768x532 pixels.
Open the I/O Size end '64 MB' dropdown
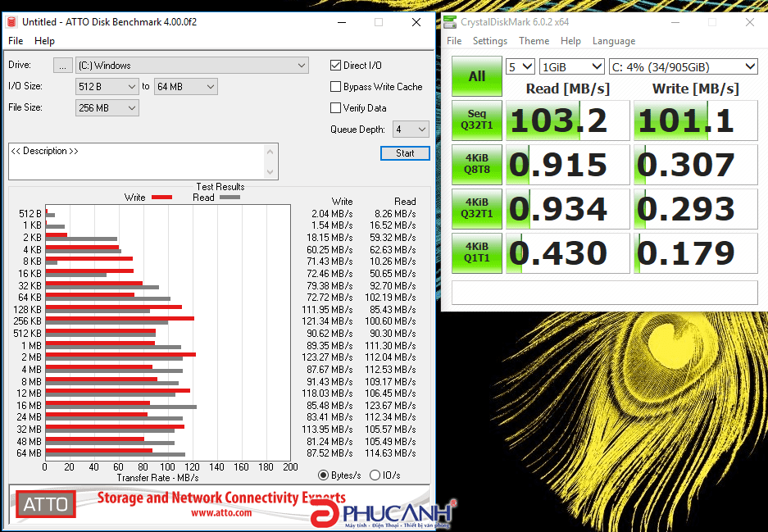point(185,87)
